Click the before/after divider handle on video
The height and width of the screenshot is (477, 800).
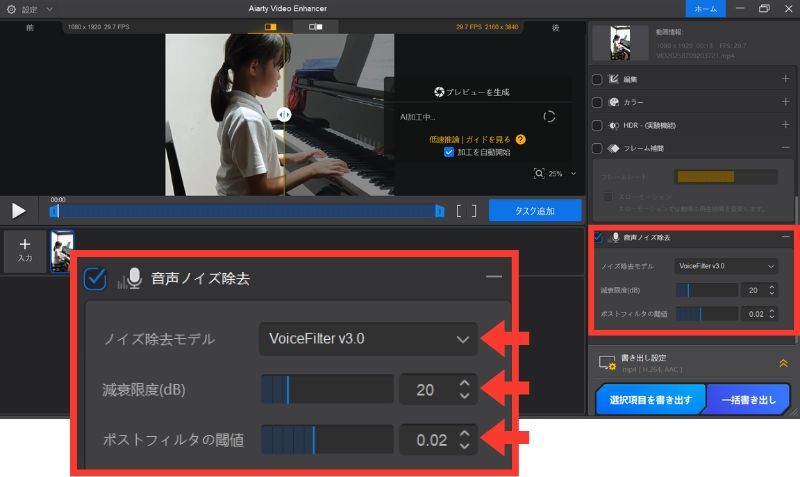click(x=284, y=114)
